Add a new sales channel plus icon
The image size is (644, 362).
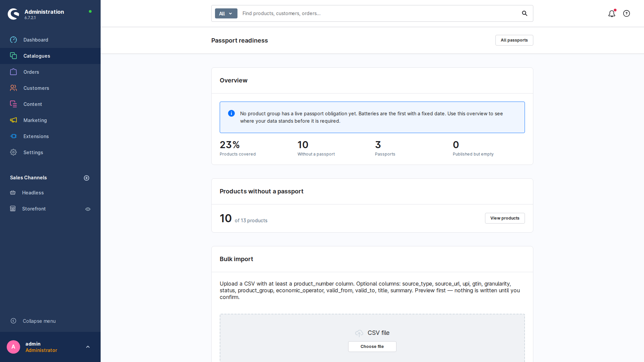click(87, 178)
